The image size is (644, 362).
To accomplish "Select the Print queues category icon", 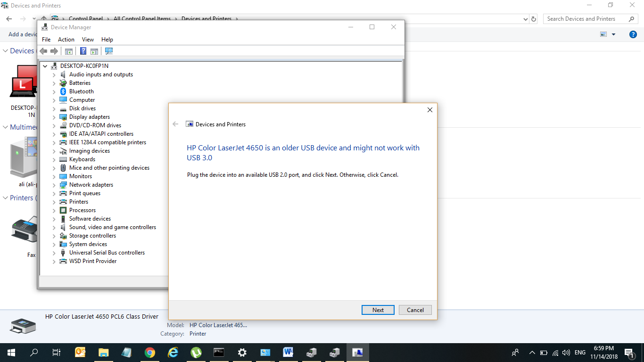I will pos(63,193).
